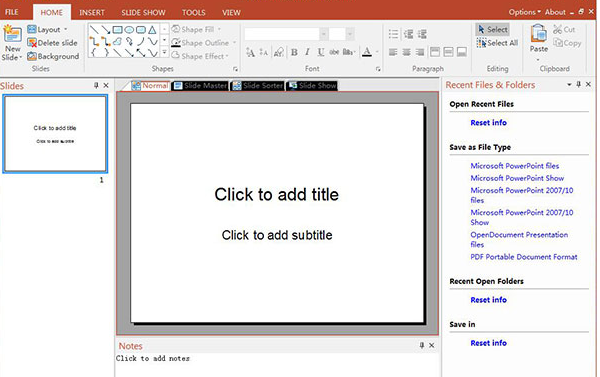The width and height of the screenshot is (600, 377).
Task: Align text to the top
Action: pyautogui.click(x=435, y=52)
